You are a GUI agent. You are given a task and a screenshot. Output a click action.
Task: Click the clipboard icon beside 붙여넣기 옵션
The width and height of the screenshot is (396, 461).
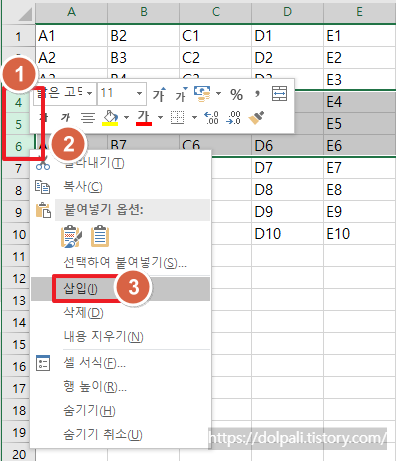click(x=43, y=210)
